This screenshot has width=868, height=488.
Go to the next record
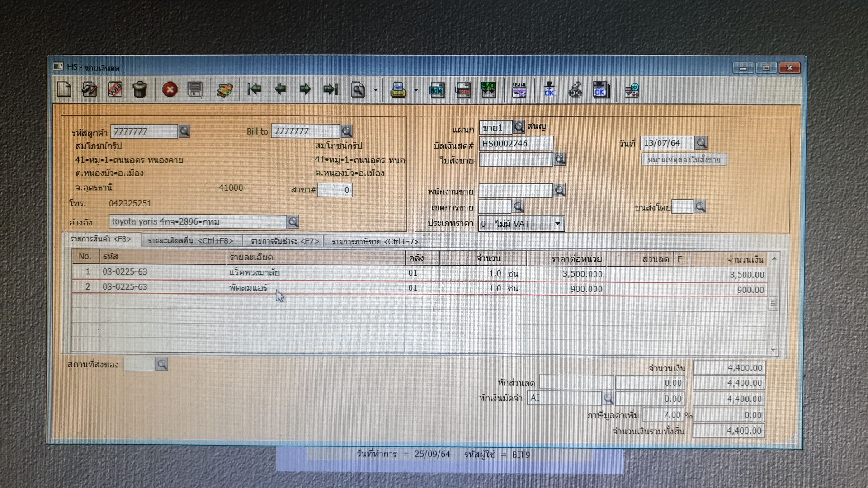point(305,89)
